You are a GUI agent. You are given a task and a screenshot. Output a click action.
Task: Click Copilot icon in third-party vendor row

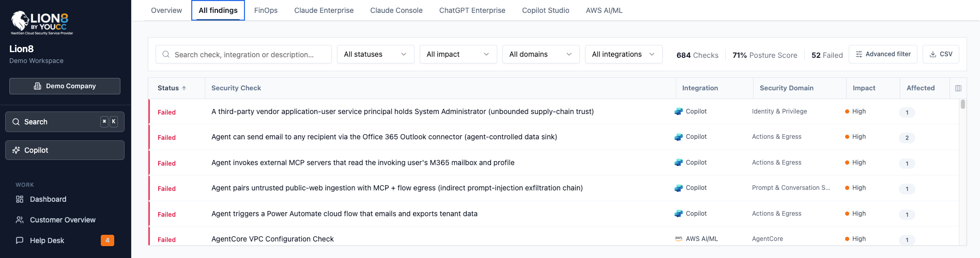click(x=679, y=111)
